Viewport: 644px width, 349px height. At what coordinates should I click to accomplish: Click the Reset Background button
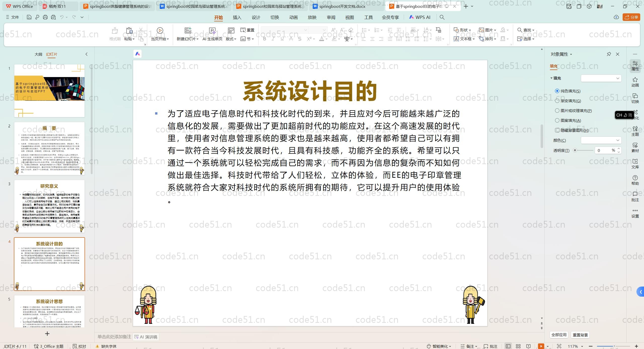click(580, 335)
